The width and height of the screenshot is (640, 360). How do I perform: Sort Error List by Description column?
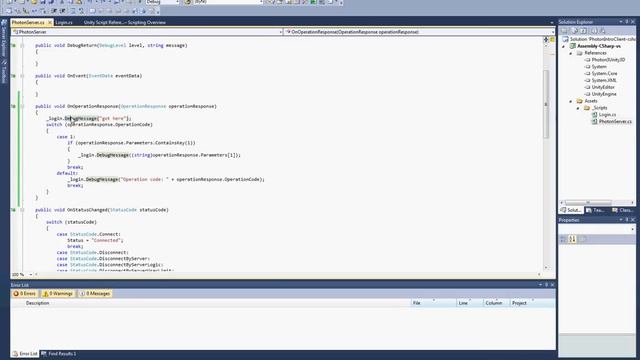point(217,303)
